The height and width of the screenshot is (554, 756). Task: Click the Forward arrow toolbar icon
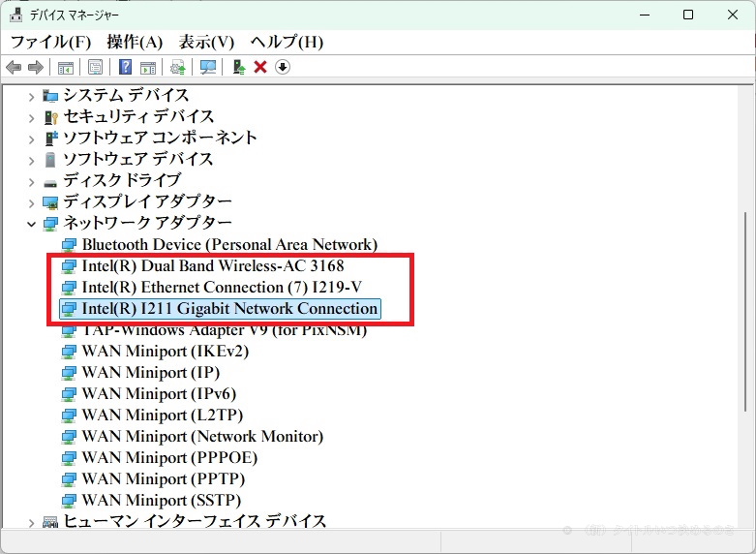coord(36,67)
